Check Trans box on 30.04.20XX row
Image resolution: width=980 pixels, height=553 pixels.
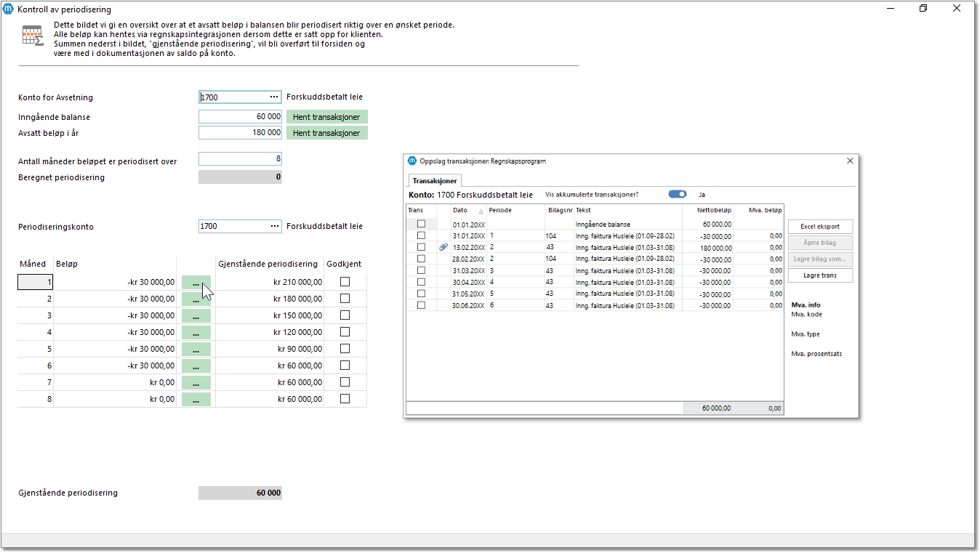click(x=421, y=282)
